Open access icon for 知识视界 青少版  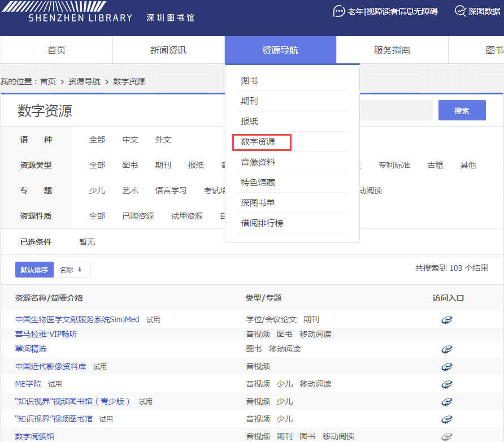coord(446,402)
